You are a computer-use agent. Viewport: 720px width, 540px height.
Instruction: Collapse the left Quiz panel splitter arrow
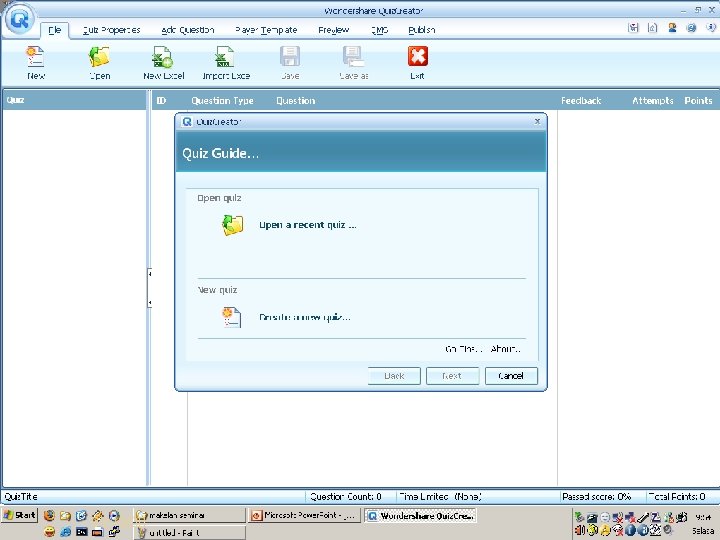click(x=150, y=288)
